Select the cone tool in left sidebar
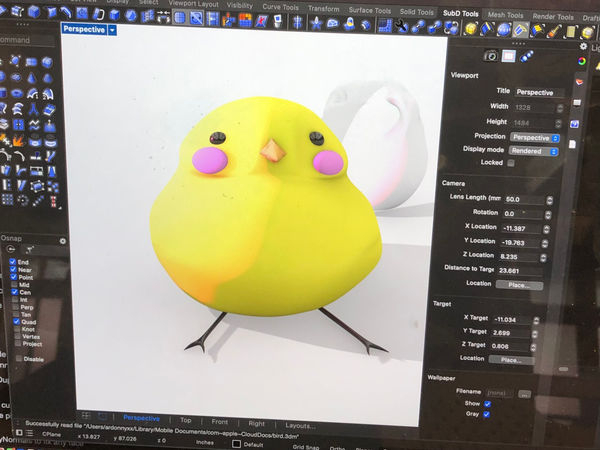Image resolution: width=600 pixels, height=450 pixels. (31, 78)
